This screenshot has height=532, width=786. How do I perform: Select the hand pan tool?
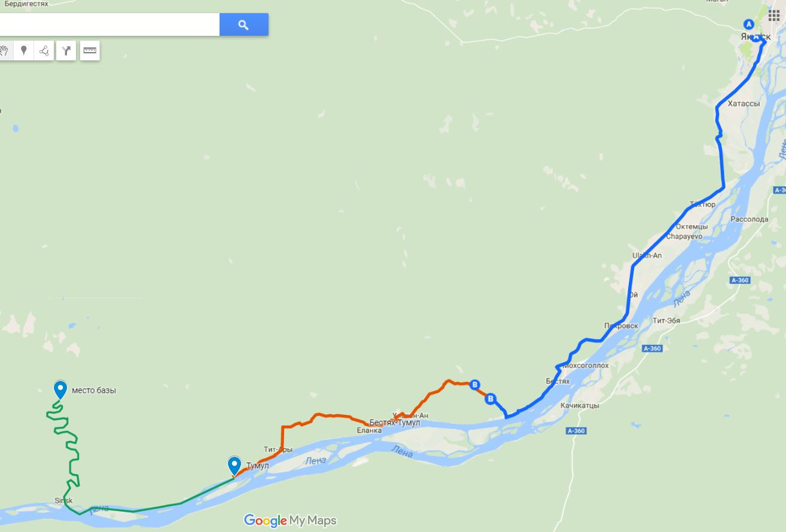4,51
